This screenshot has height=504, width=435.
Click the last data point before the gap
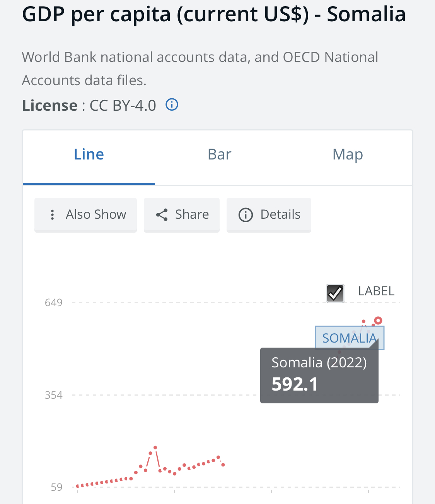point(223,465)
